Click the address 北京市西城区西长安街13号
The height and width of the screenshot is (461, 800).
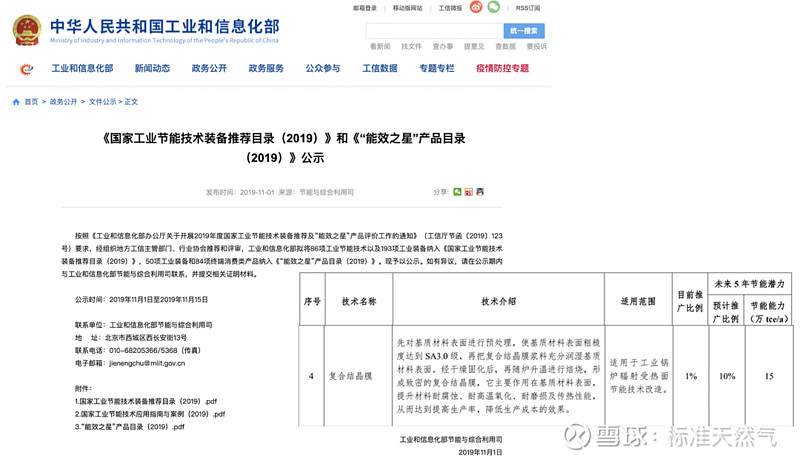pos(146,338)
